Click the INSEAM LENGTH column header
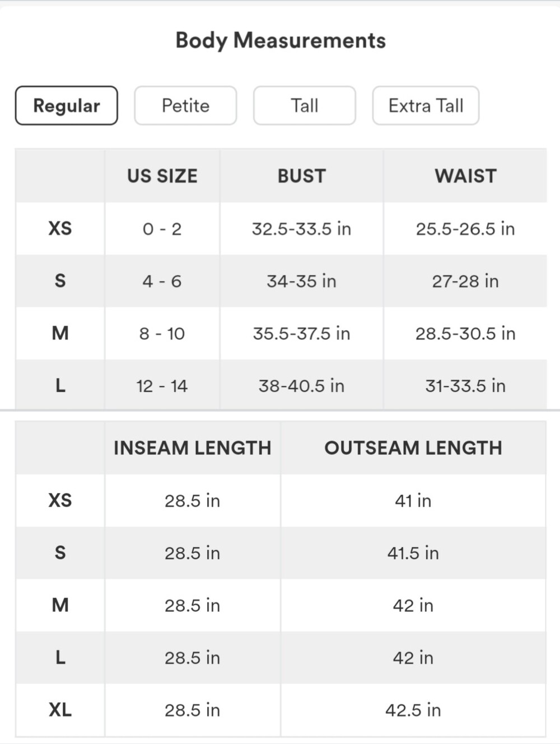 (x=192, y=448)
